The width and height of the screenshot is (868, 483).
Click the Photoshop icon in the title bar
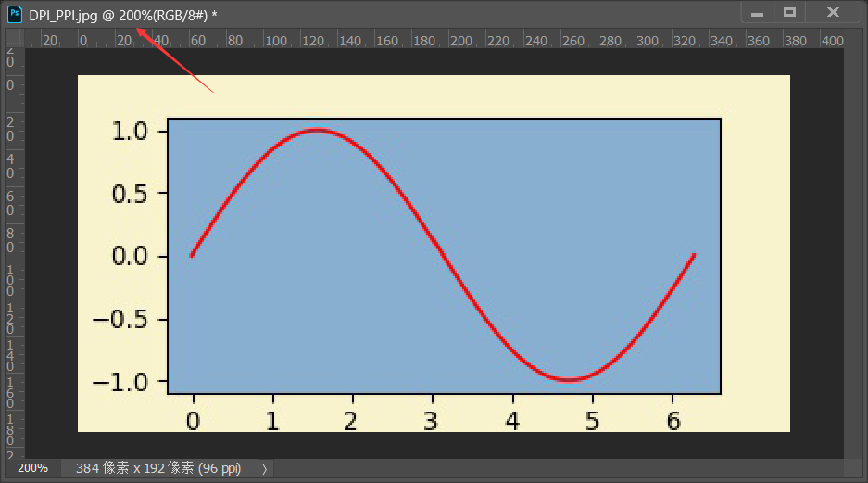pyautogui.click(x=15, y=15)
